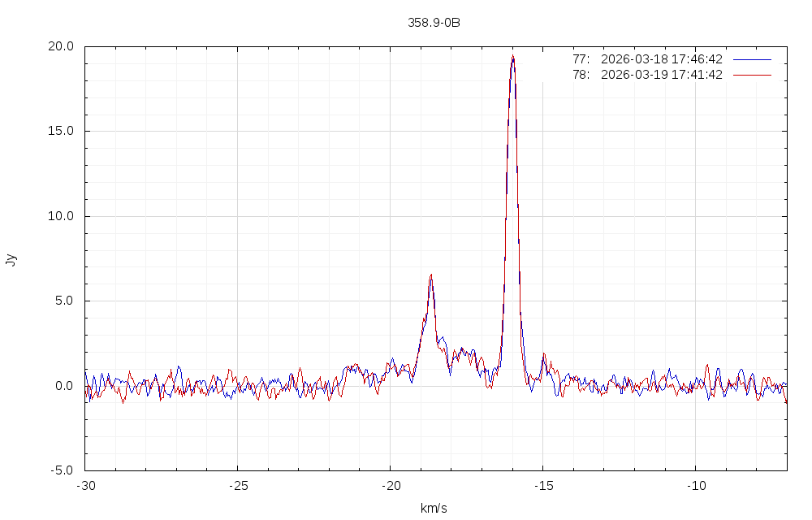This screenshot has height=520, width=812.
Task: Select legend entry 77 dated 2026-03-18
Action: point(647,59)
